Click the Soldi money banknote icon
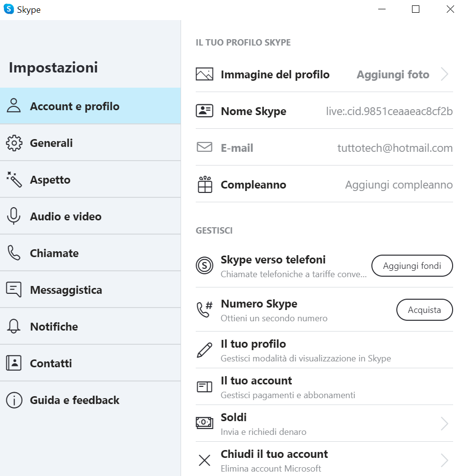 (x=205, y=423)
